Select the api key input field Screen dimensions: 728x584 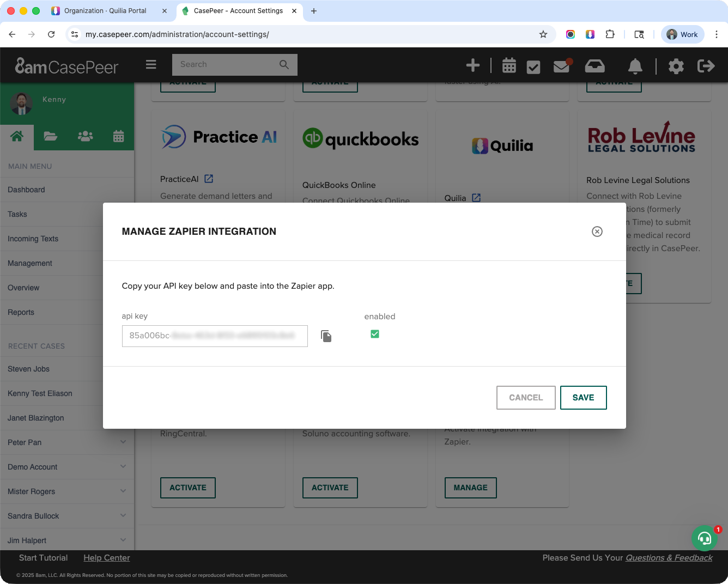pos(215,336)
